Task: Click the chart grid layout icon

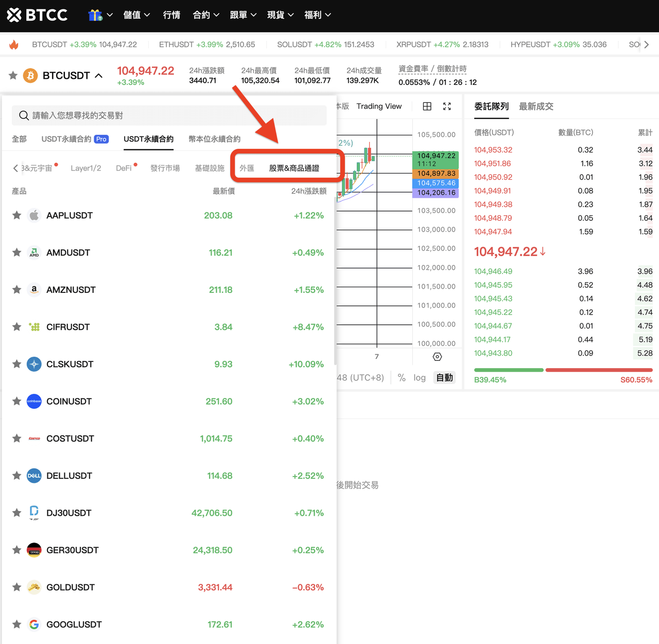Action: [x=427, y=107]
